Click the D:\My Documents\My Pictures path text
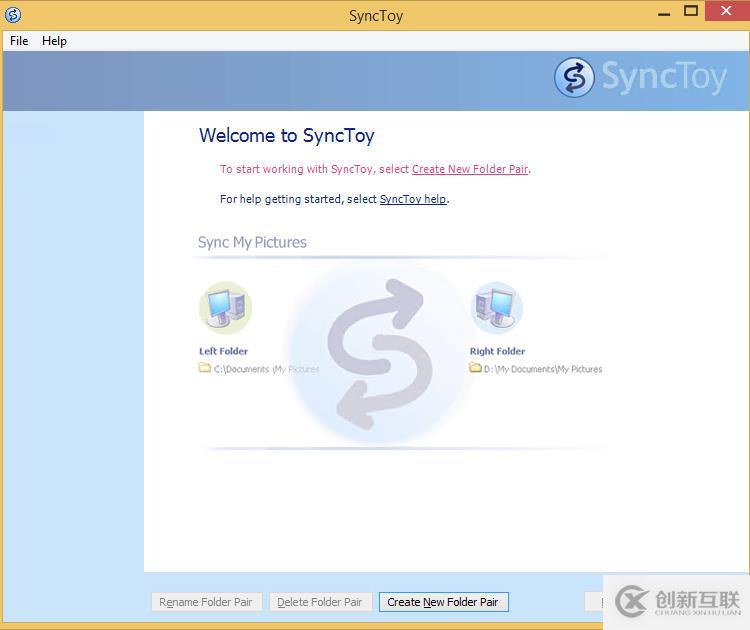 (543, 369)
